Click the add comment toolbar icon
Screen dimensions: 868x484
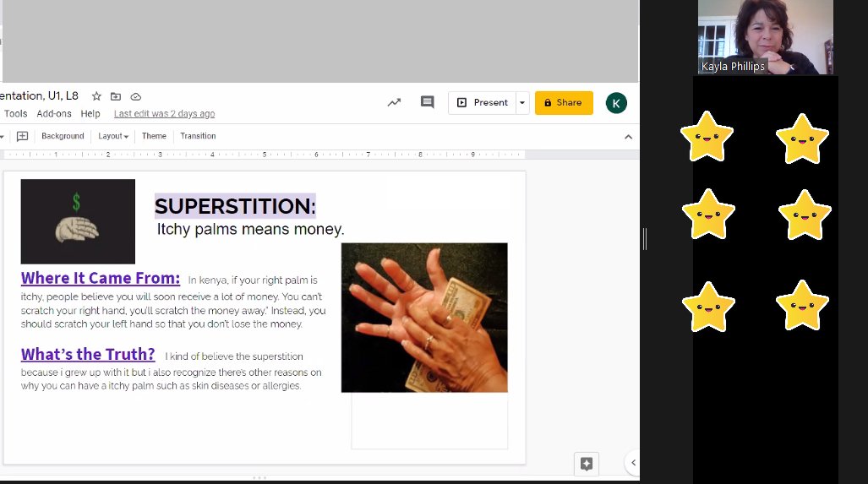coord(22,136)
